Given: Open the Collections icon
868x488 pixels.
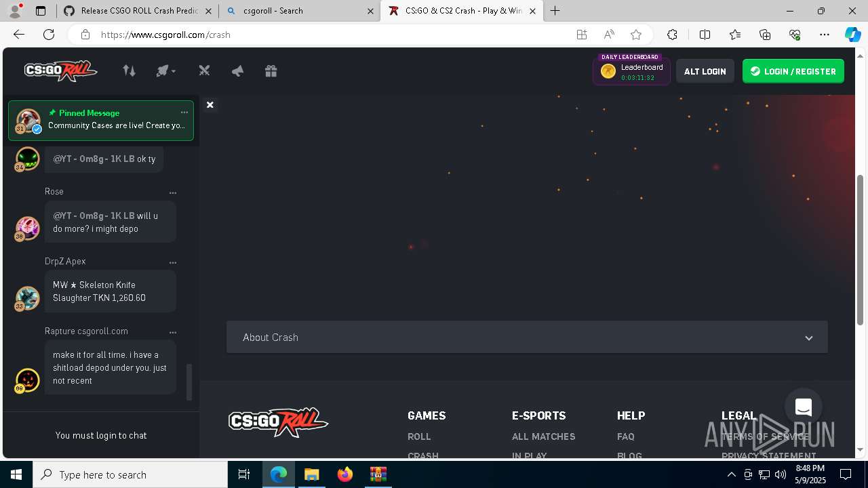Looking at the screenshot, I should 765,35.
